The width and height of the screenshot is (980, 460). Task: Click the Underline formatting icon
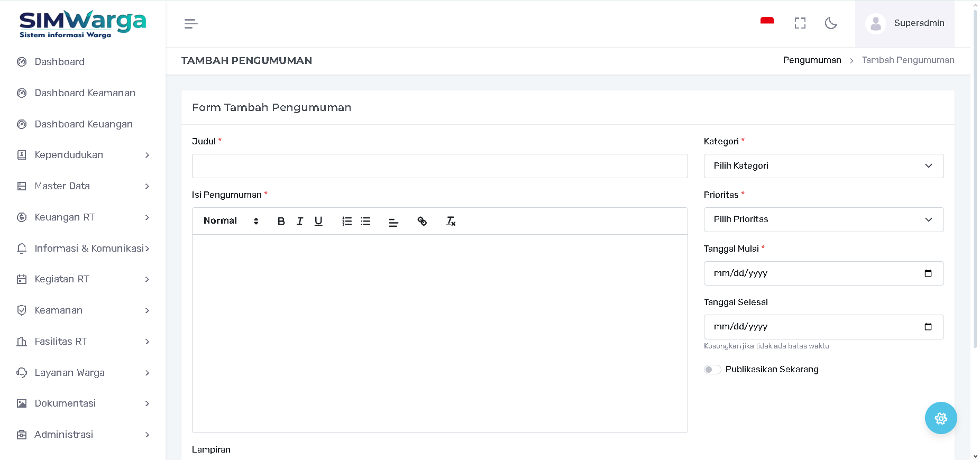pyautogui.click(x=318, y=221)
